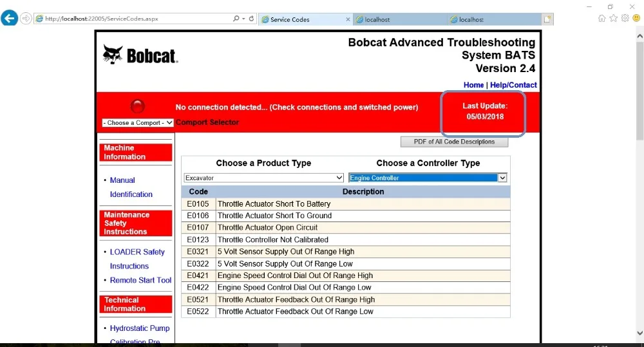Click 5 Volt Sensor Supply Out Of Range Low
644x347 pixels.
pyautogui.click(x=285, y=264)
